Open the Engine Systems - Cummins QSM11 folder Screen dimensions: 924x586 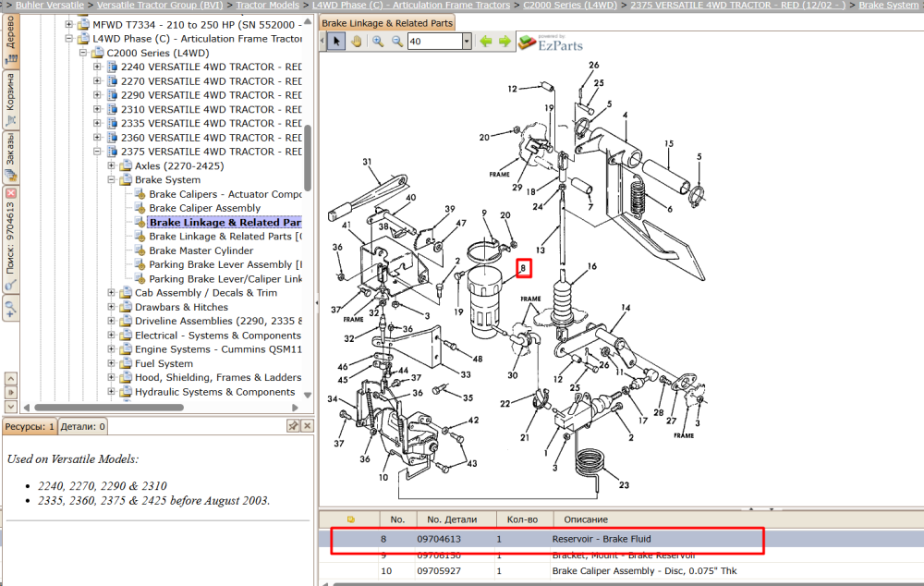218,349
